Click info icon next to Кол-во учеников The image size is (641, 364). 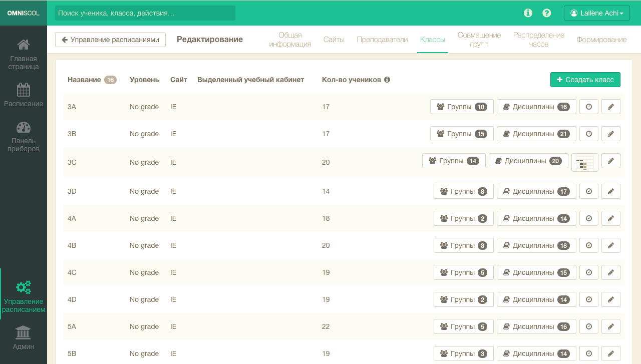click(x=387, y=80)
